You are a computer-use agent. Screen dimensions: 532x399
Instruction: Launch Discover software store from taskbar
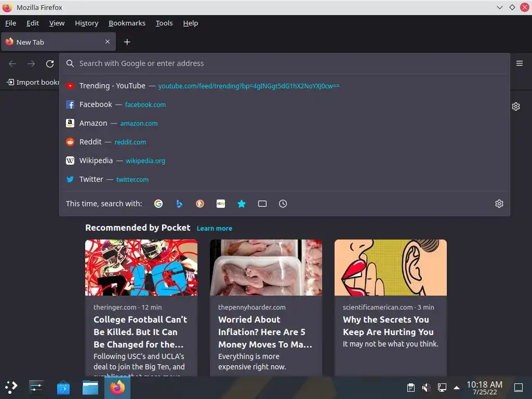pyautogui.click(x=63, y=388)
